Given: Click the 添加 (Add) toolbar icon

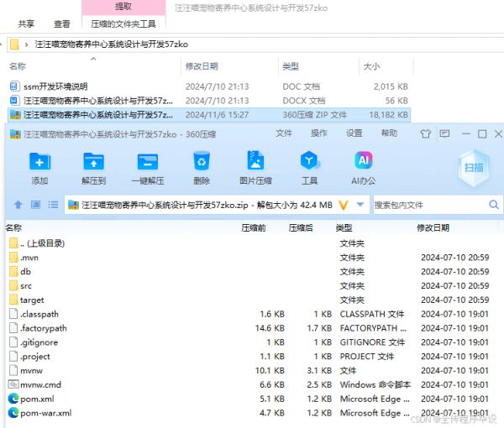Looking at the screenshot, I should click(x=39, y=161).
